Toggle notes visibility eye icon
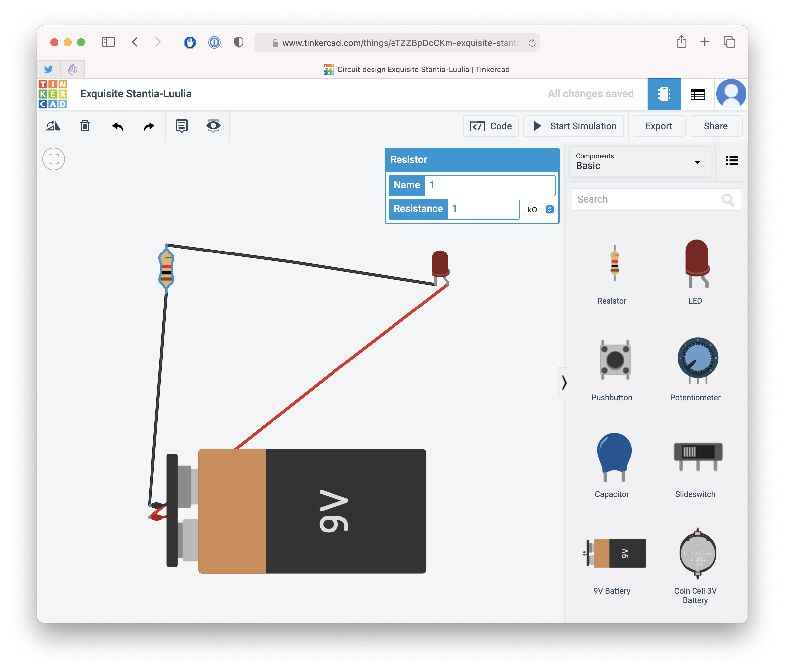This screenshot has width=785, height=672. coord(213,126)
